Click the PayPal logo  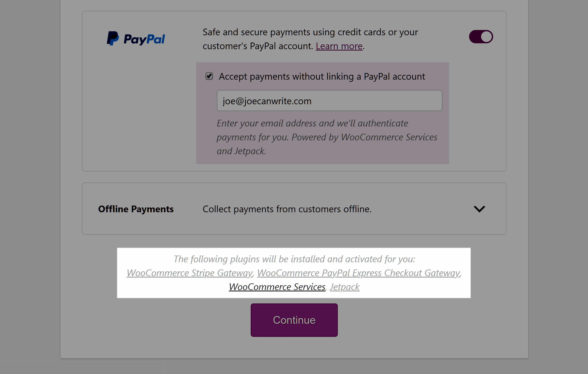(x=136, y=38)
